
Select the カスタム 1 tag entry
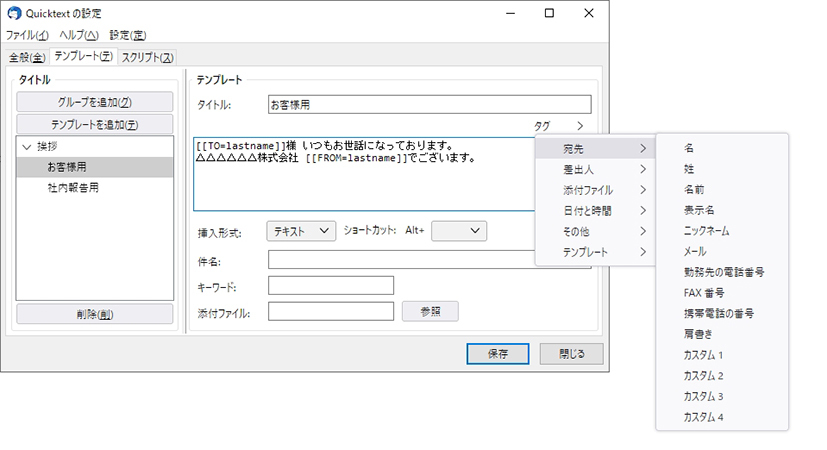pyautogui.click(x=703, y=355)
